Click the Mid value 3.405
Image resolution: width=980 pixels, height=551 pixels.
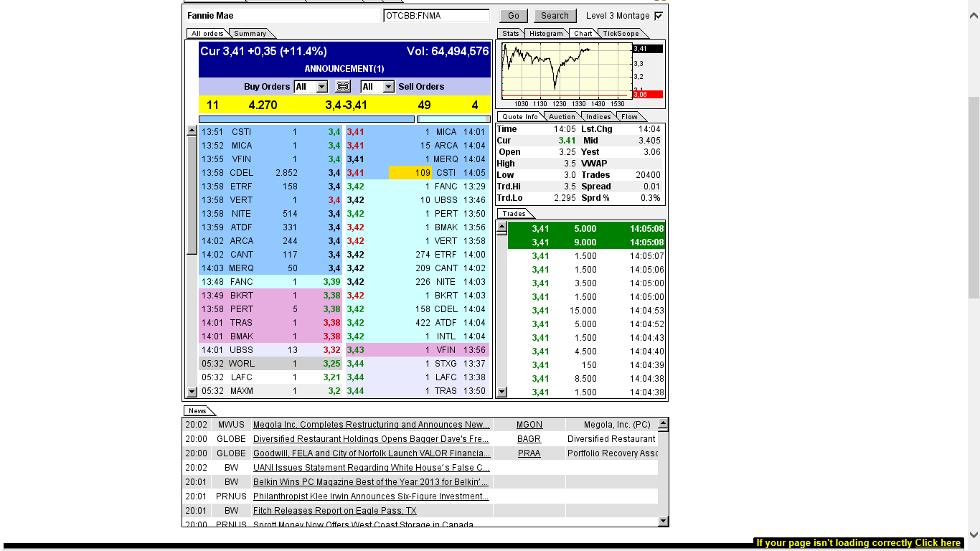pos(649,141)
